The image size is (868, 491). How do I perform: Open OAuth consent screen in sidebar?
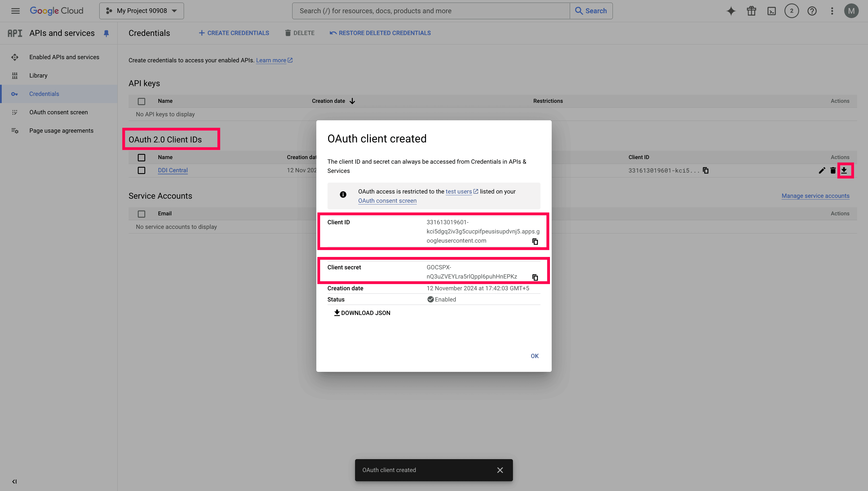[x=58, y=112]
